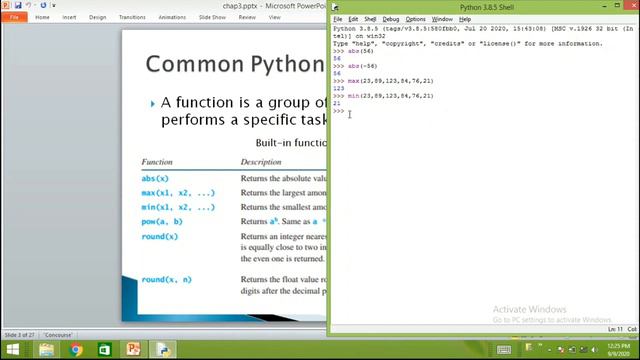
Task: Click min(x1, x2, ...) in the slide table
Action: 178,207
